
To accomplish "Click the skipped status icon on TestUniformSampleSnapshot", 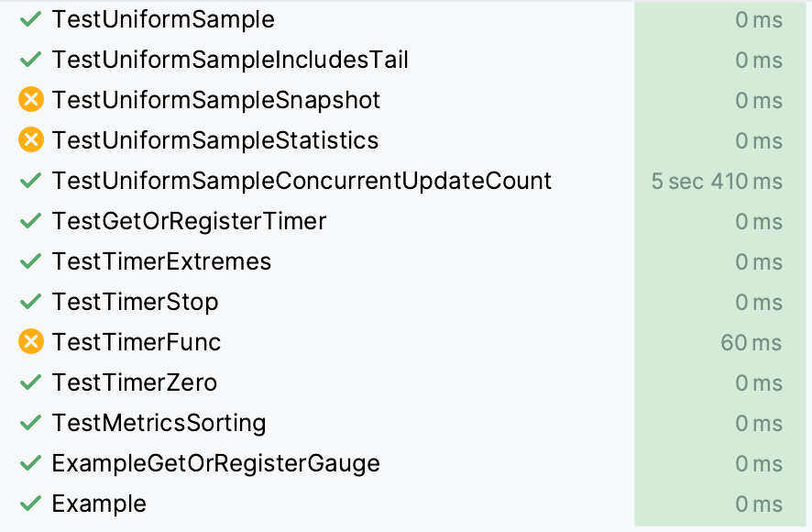I will coord(30,100).
